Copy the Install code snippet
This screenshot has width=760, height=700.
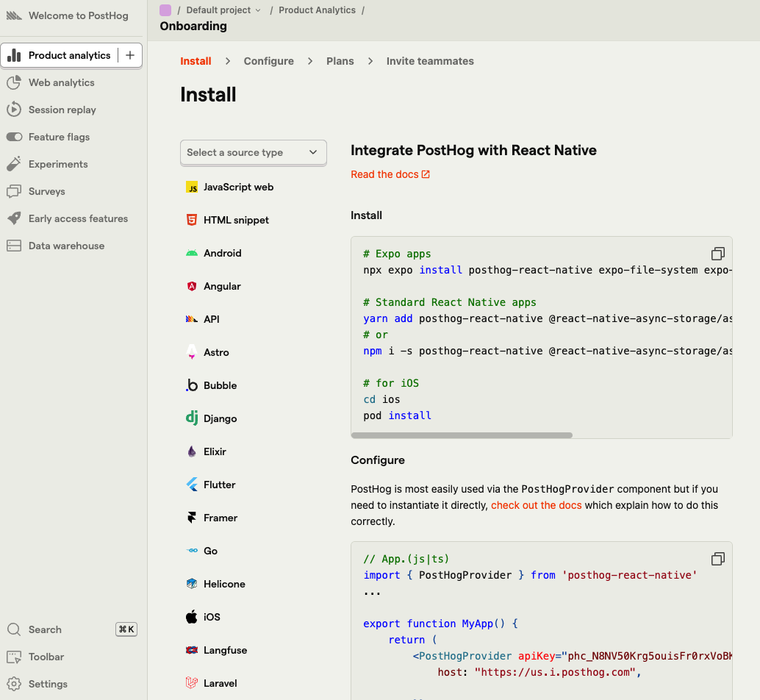[717, 253]
